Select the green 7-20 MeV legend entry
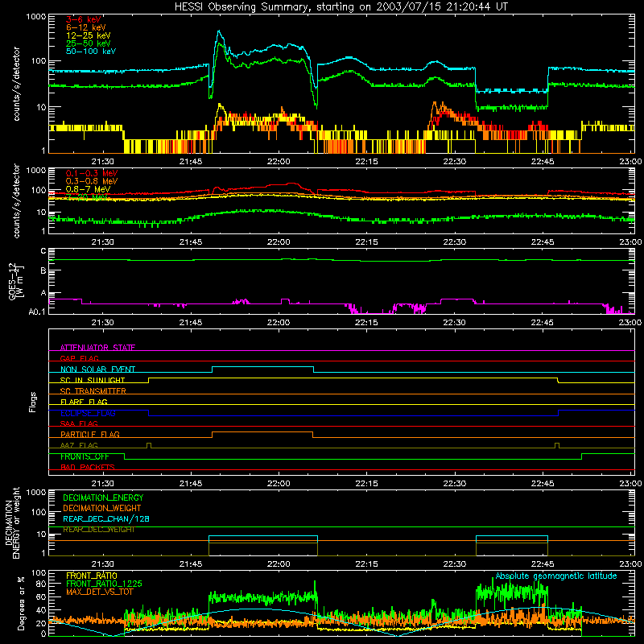The image size is (644, 644). [87, 197]
